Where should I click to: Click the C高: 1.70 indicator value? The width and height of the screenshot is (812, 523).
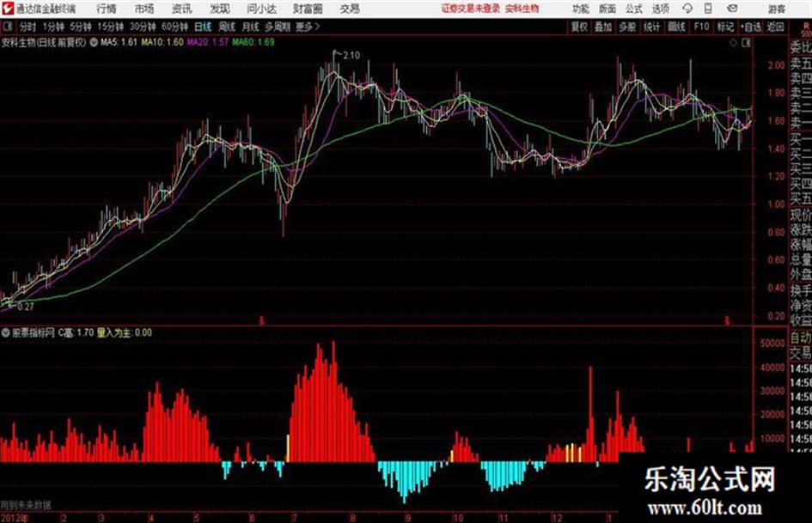tap(76, 333)
